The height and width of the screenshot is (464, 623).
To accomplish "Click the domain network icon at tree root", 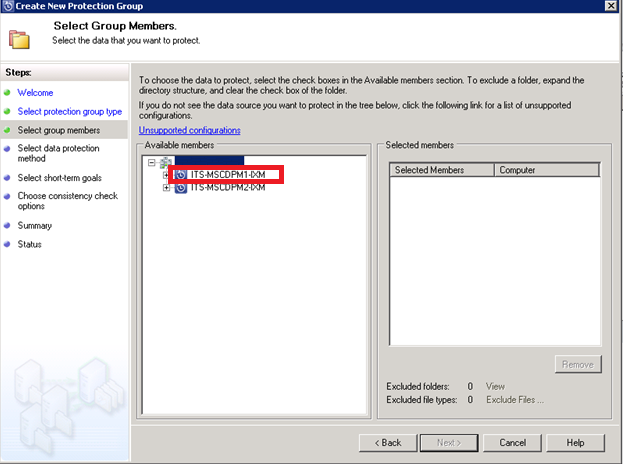I will click(166, 162).
